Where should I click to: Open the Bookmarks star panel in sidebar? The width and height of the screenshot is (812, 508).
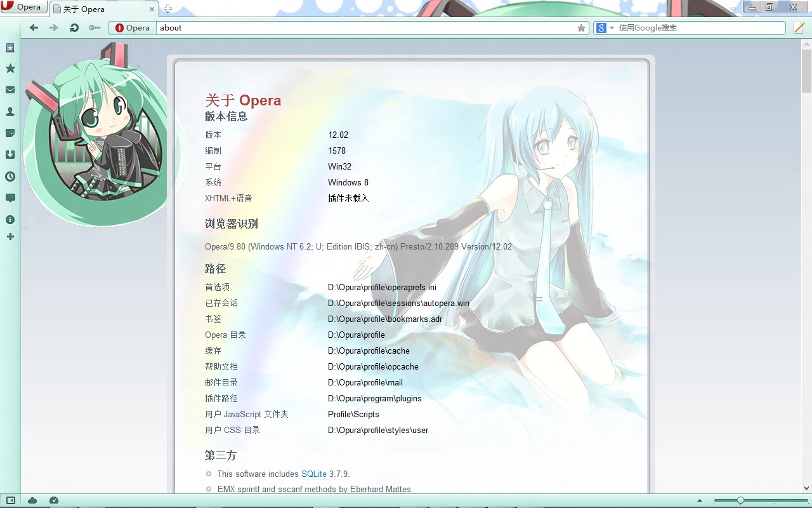[x=10, y=69]
